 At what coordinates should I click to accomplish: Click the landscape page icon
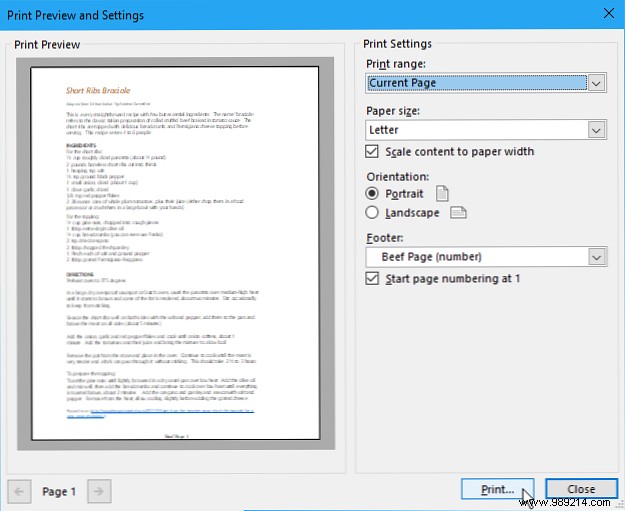click(458, 212)
